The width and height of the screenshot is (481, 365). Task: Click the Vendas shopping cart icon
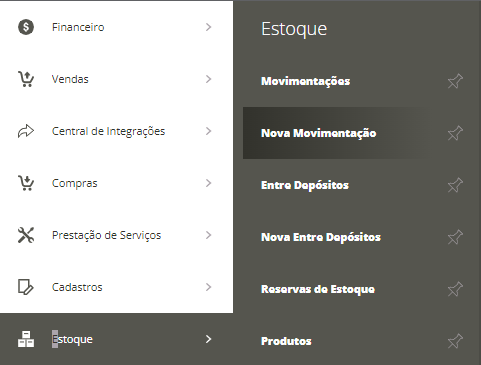point(26,79)
